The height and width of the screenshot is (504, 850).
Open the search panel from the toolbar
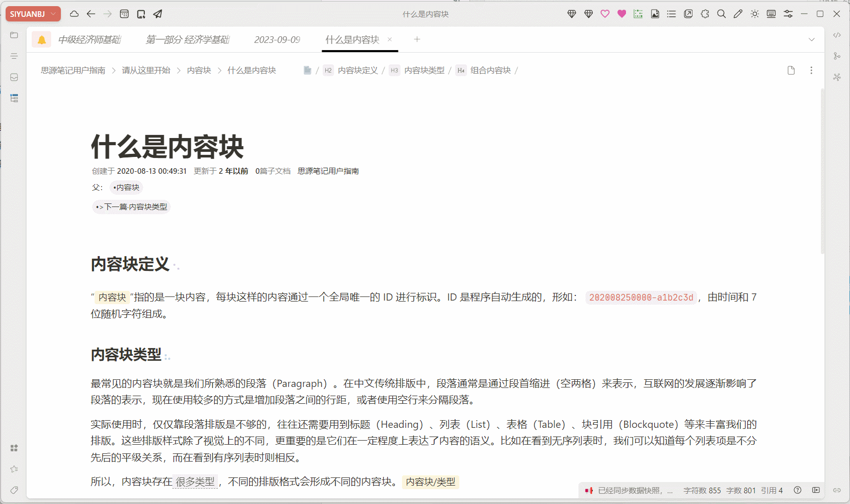[722, 14]
